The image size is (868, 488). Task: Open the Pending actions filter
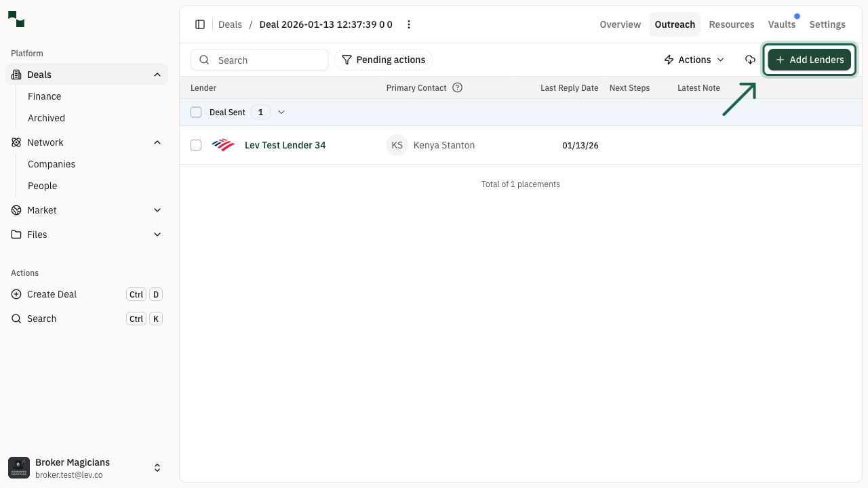[x=383, y=60]
